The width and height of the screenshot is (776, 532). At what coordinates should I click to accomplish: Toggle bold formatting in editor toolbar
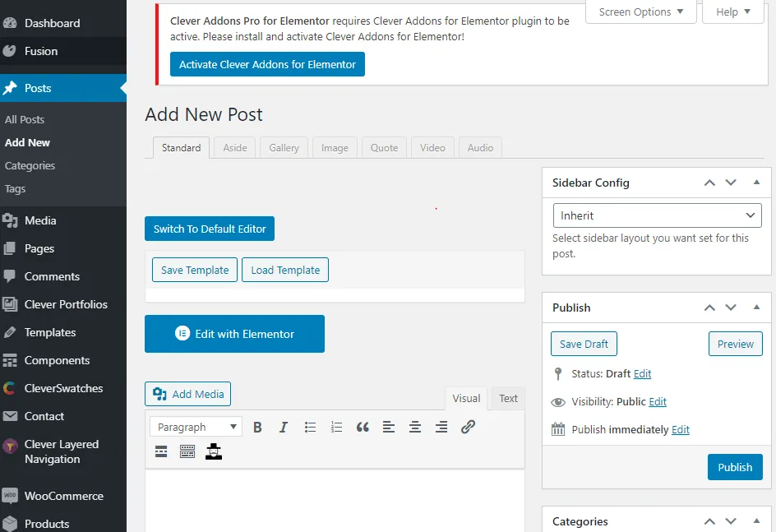[257, 427]
